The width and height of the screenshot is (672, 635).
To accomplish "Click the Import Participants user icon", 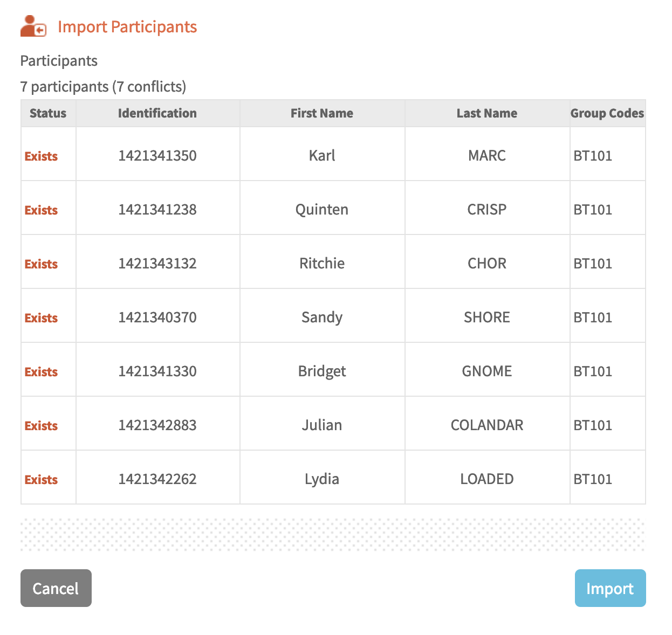I will coord(33,26).
